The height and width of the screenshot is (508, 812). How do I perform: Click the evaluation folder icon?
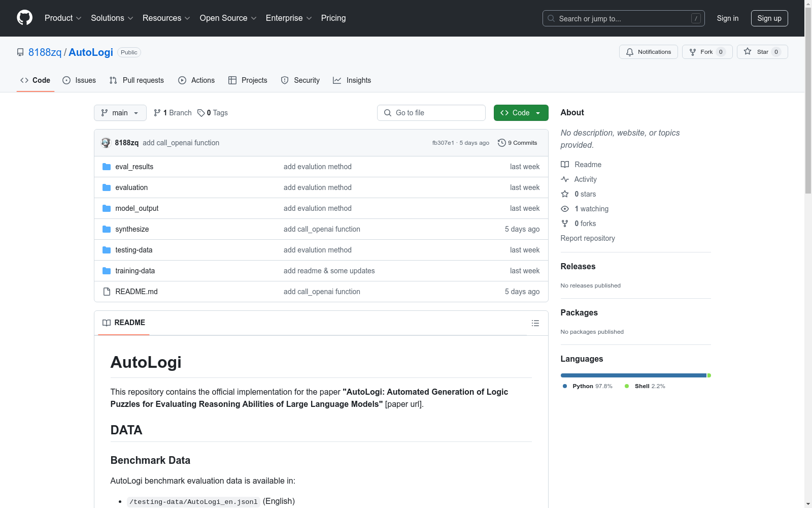(107, 187)
